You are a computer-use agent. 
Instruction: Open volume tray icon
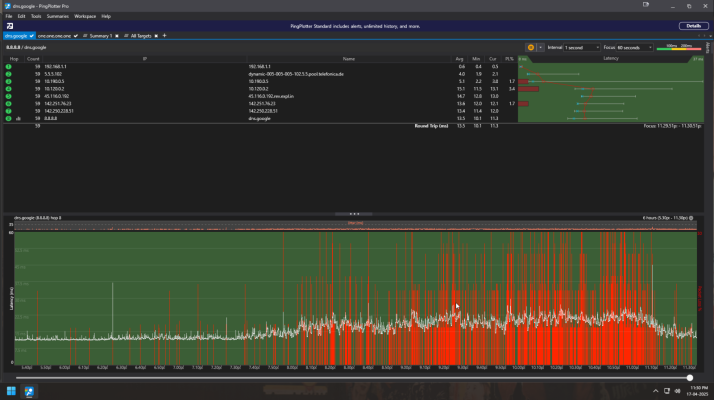tap(678, 391)
